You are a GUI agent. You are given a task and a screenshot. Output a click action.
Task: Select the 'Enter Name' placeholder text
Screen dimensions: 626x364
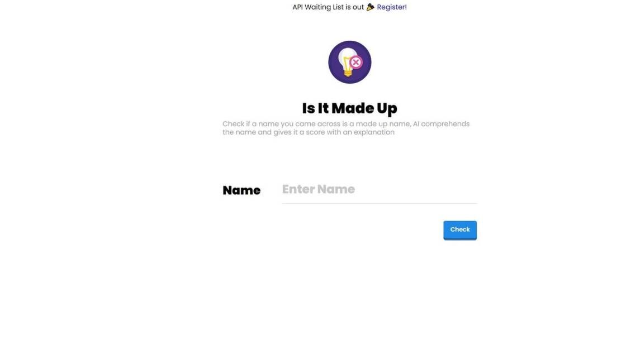tap(318, 189)
